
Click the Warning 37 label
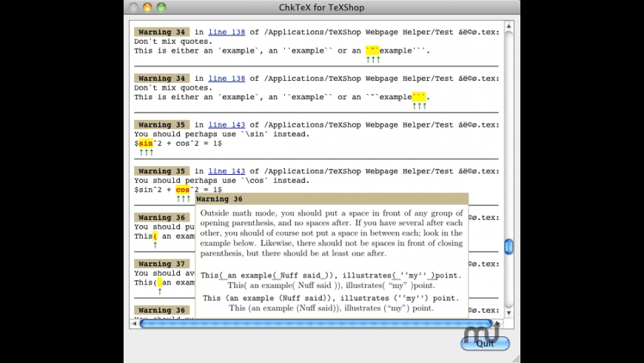click(162, 264)
